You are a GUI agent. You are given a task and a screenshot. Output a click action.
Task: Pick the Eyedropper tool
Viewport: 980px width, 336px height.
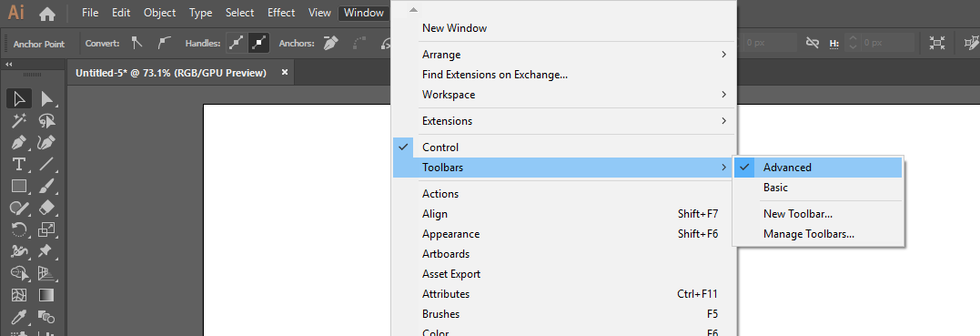[19, 317]
